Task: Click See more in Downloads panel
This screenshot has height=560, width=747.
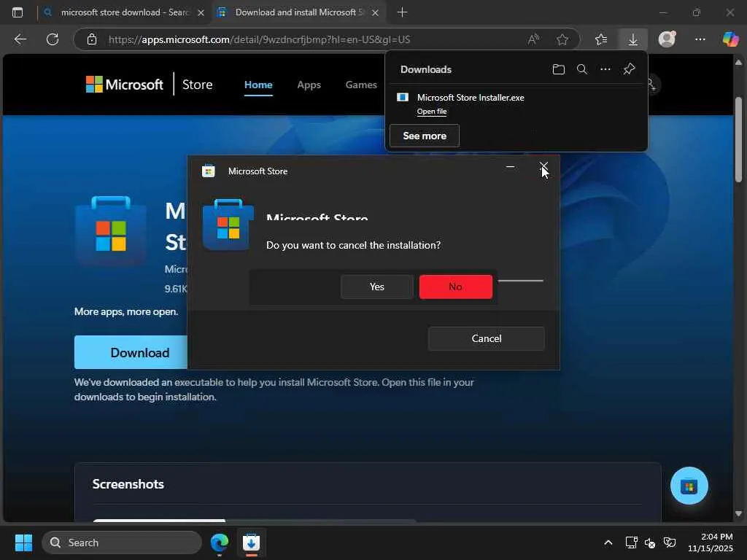Action: tap(425, 136)
